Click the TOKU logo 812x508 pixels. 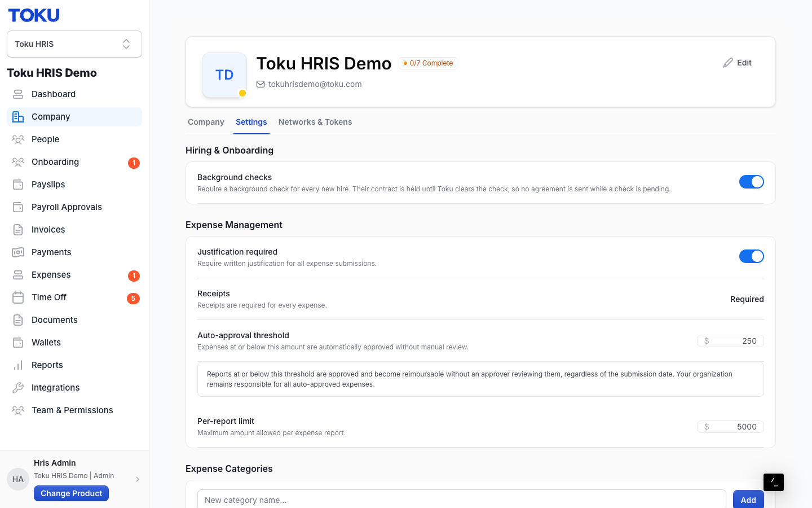(x=34, y=15)
